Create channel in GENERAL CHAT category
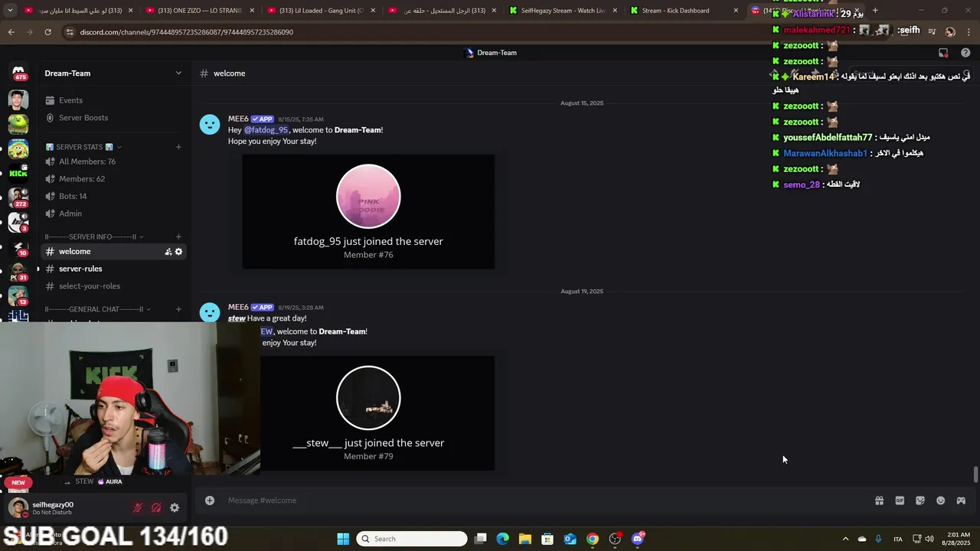Image resolution: width=980 pixels, height=551 pixels. pyautogui.click(x=178, y=309)
